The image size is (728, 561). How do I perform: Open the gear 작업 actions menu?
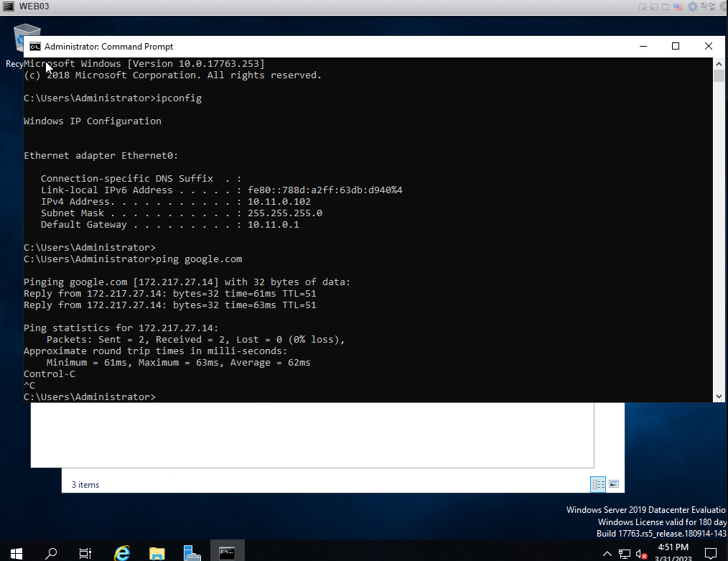point(701,6)
